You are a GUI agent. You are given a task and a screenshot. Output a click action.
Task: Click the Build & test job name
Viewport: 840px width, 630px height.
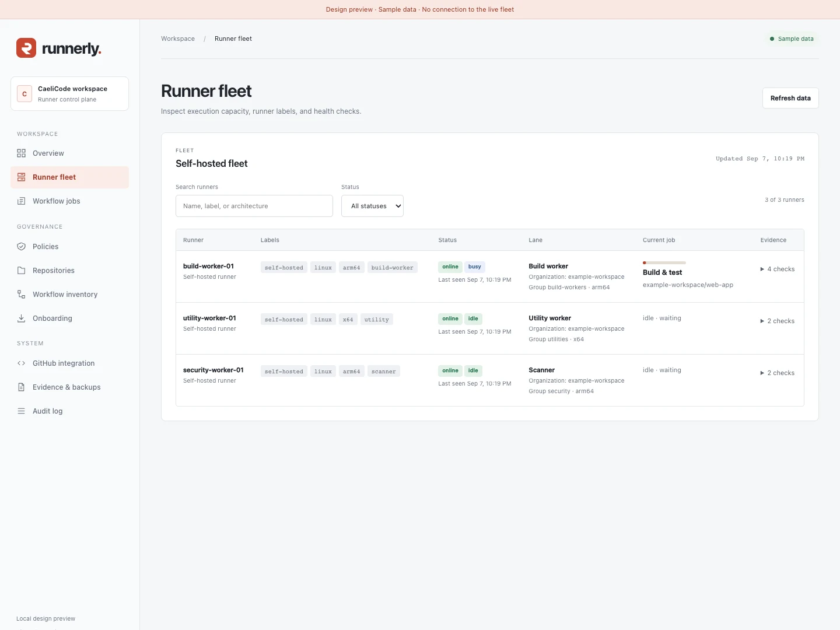[x=662, y=272]
